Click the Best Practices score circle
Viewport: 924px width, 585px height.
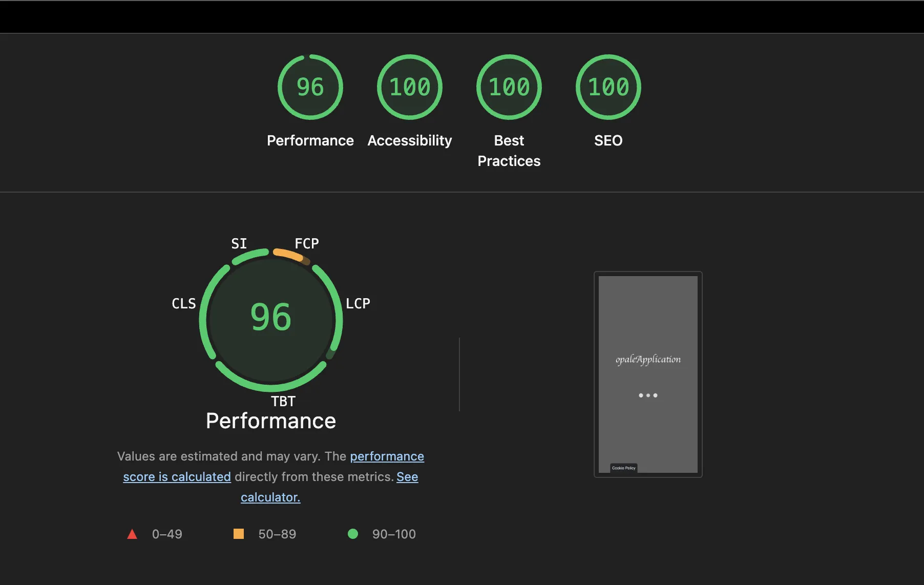pyautogui.click(x=509, y=87)
